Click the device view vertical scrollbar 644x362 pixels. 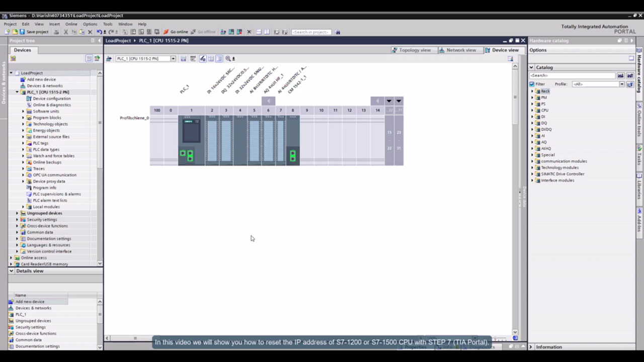point(515,201)
